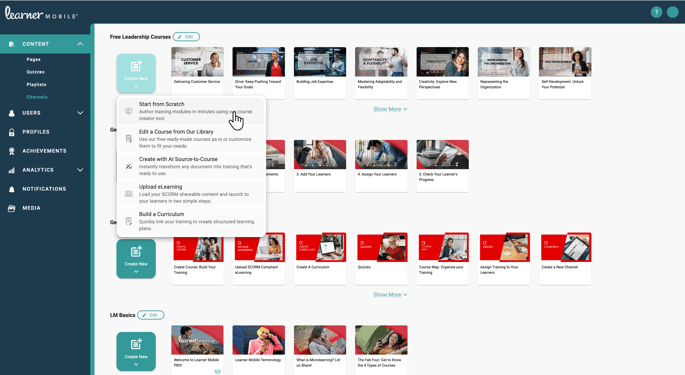Open Delivering Customer Service course card
Viewport: 685px width, 375px height.
point(197,73)
